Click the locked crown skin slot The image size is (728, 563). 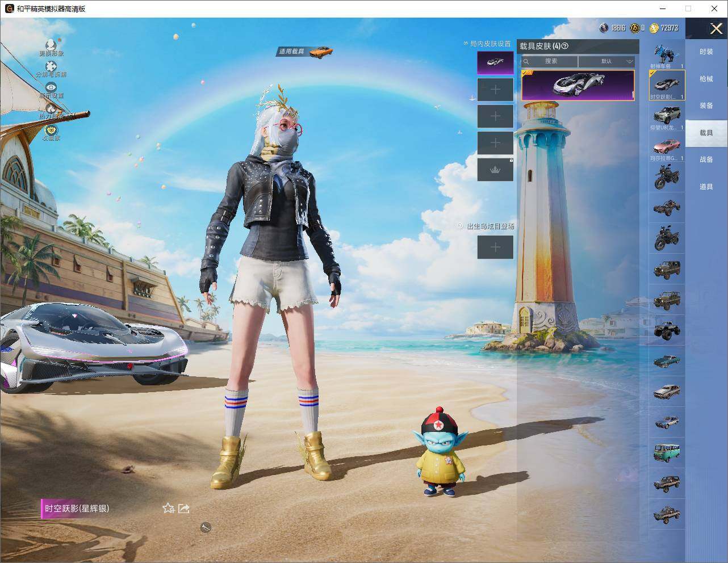pyautogui.click(x=495, y=170)
